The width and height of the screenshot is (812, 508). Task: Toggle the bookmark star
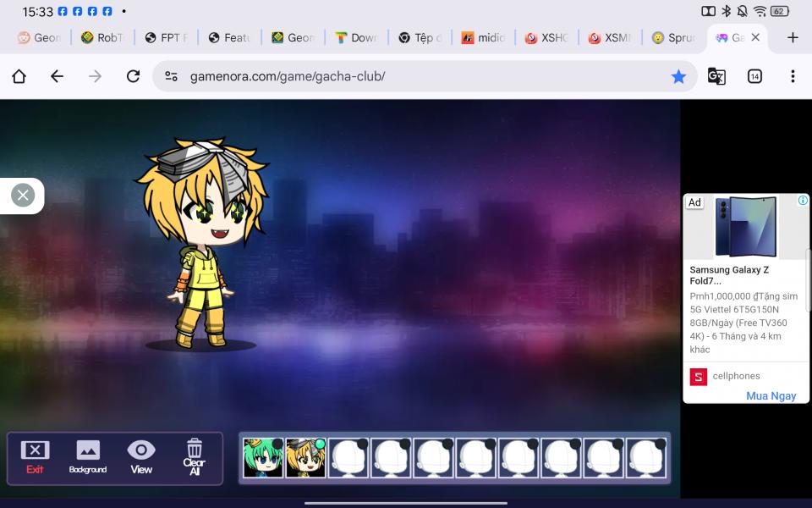tap(678, 77)
